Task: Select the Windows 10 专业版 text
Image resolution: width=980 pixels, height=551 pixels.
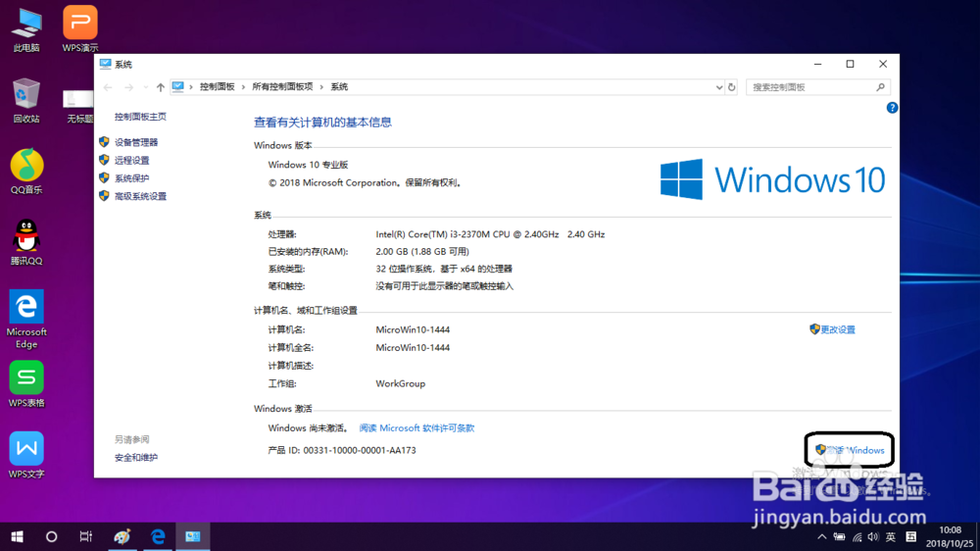Action: 308,165
